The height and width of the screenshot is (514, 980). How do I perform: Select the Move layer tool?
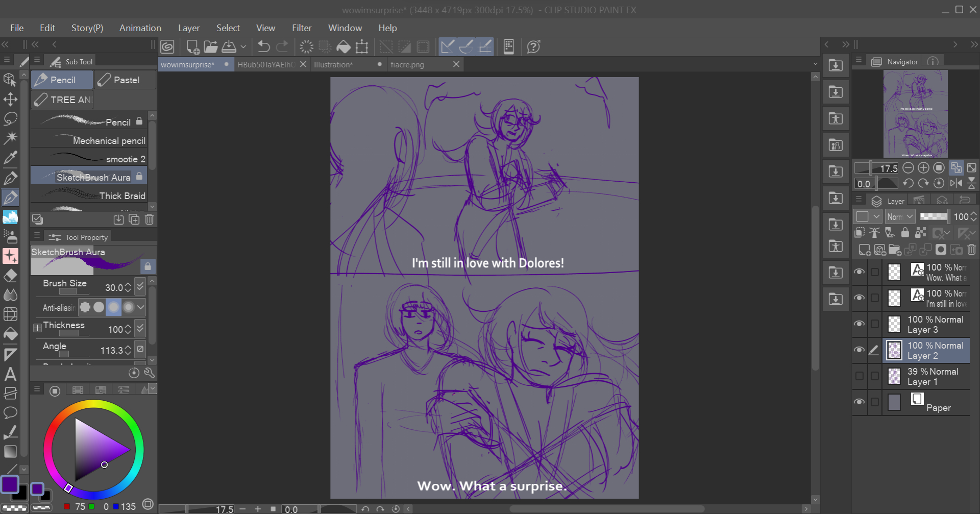(10, 99)
